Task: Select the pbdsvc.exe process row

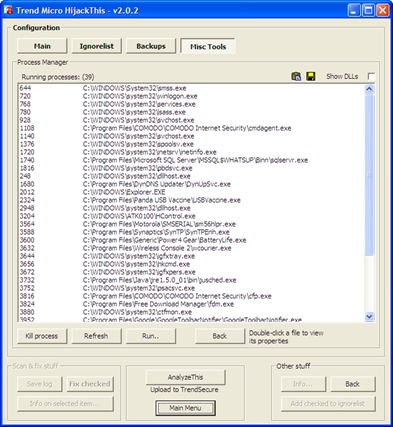Action: coord(192,168)
